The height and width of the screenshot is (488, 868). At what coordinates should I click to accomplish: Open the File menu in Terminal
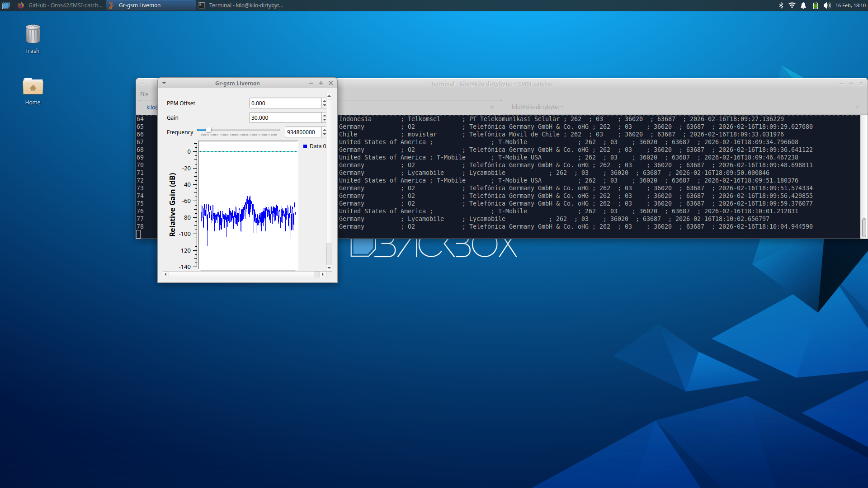(x=144, y=94)
